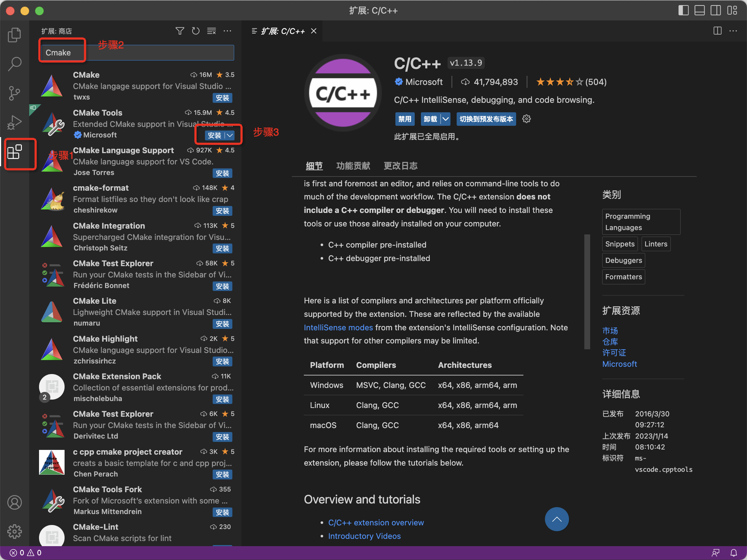The height and width of the screenshot is (560, 747).
Task: Open Run and Debug view
Action: (15, 122)
